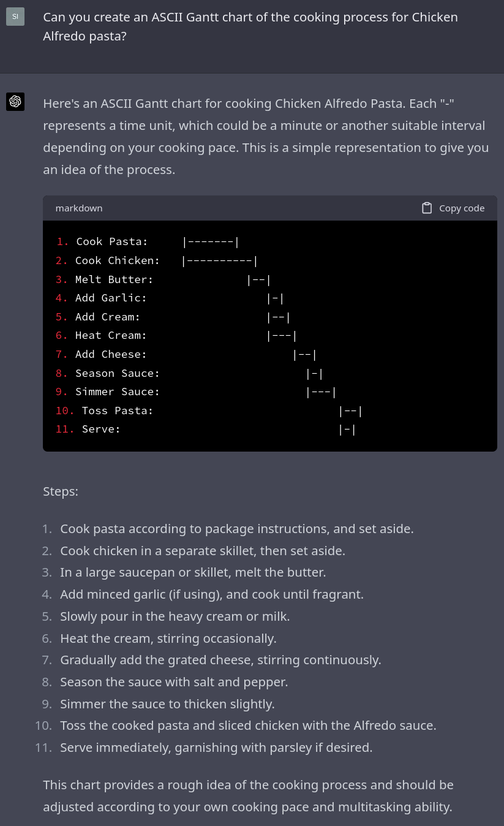Screen dimensions: 504x826
Task: Click the user's Gantt chart question text
Action: 250,26
